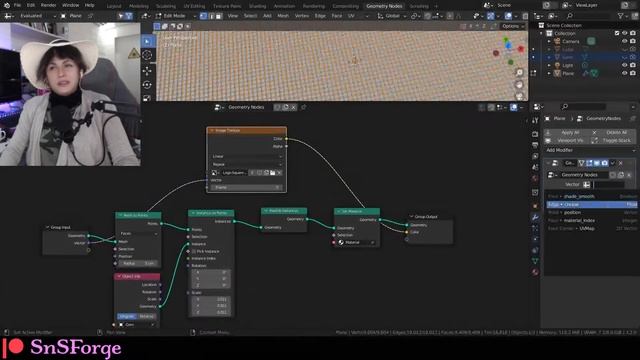Click vertex select mode icon in header
Viewport: 640px width, 360px height.
(203, 16)
